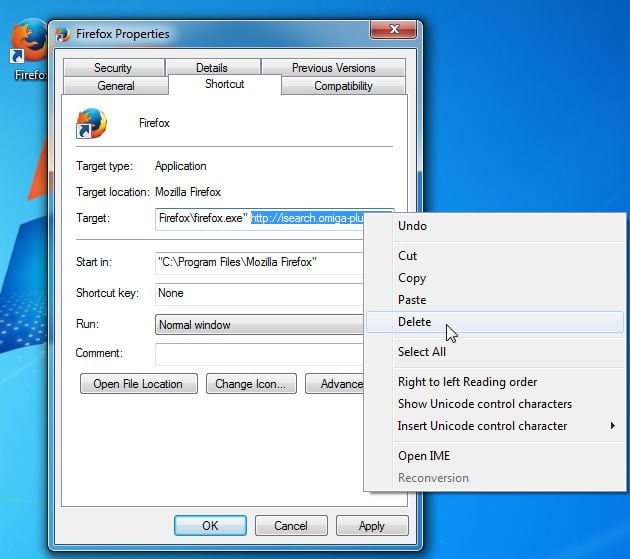Screen dimensions: 630x559
Task: Open the Compatibility tab
Action: point(343,86)
